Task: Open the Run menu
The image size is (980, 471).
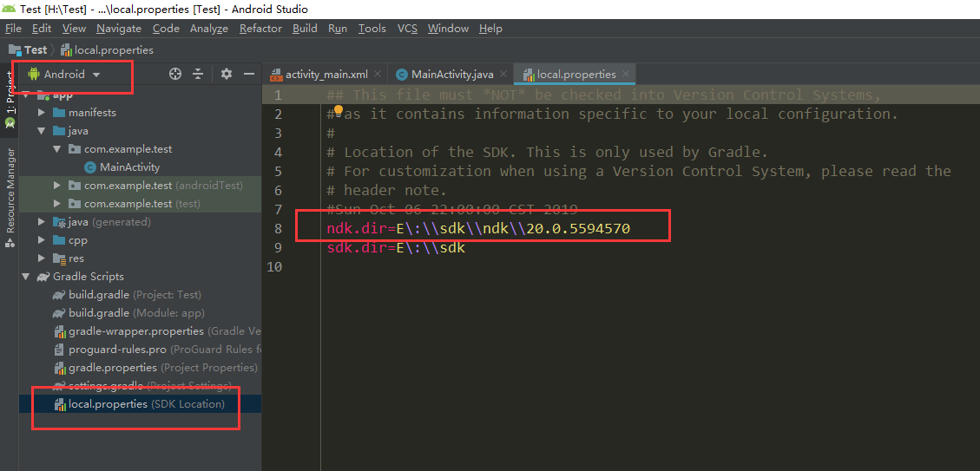Action: pyautogui.click(x=338, y=29)
